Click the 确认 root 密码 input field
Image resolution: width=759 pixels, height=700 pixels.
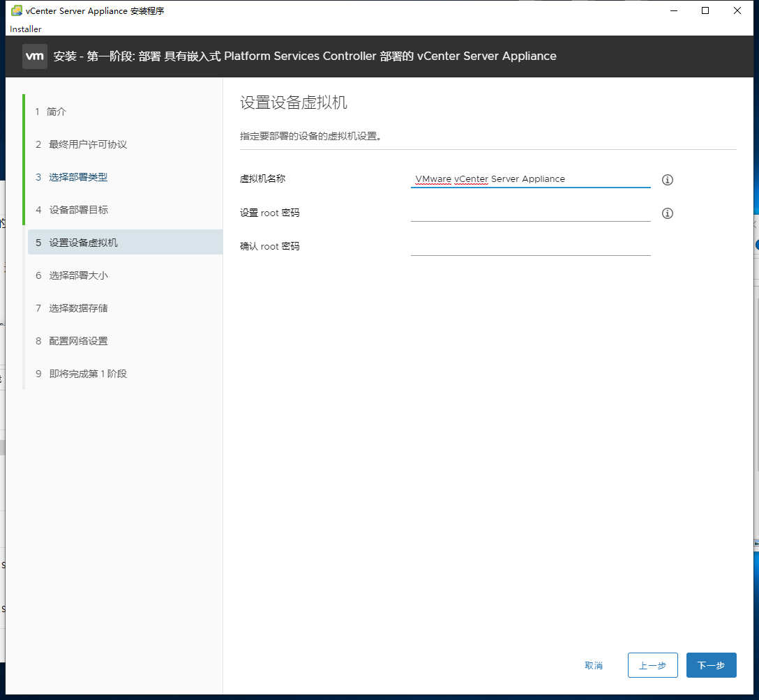tap(530, 247)
